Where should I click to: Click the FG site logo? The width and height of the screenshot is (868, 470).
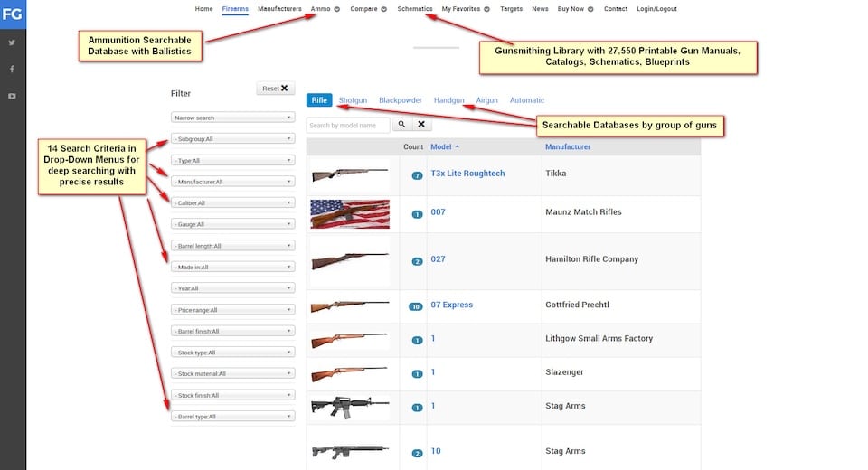point(13,14)
